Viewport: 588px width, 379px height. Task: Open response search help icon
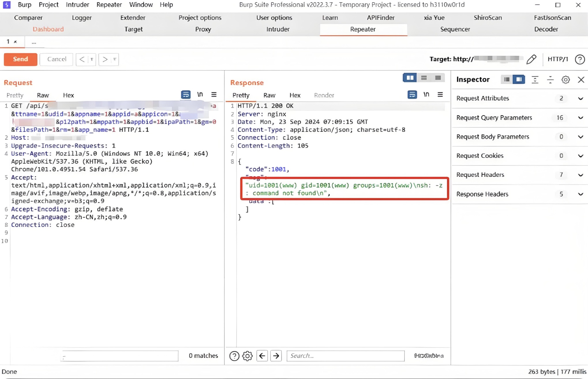pyautogui.click(x=234, y=356)
